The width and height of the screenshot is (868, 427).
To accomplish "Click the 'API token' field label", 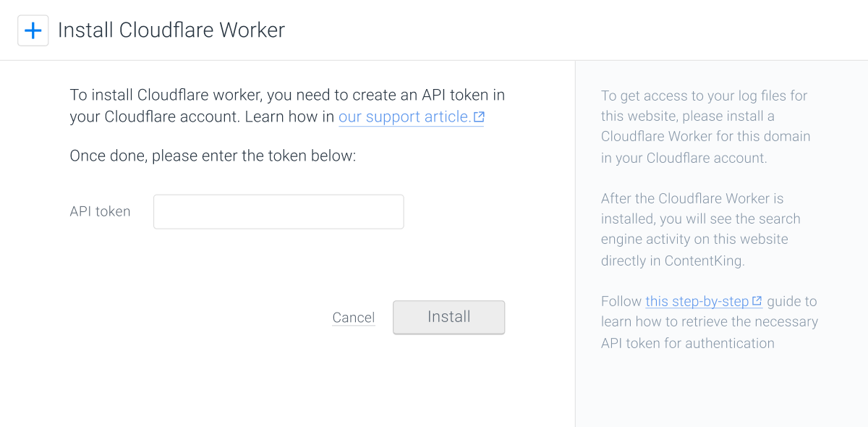I will tap(100, 211).
